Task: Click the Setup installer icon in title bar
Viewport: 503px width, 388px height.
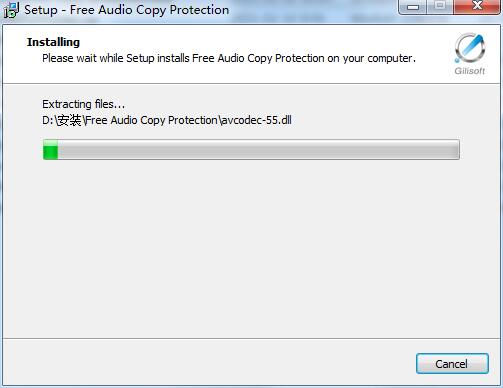Action: 11,10
